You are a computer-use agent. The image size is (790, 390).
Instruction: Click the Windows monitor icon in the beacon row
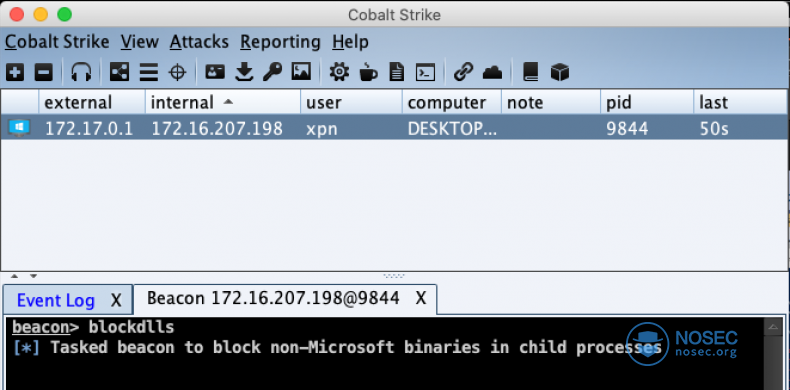pyautogui.click(x=19, y=128)
